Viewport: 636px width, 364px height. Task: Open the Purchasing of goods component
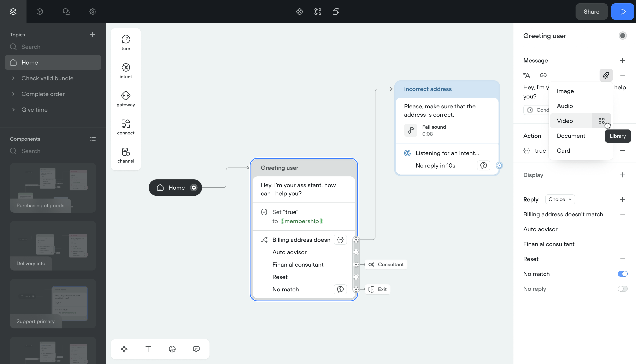pos(53,188)
